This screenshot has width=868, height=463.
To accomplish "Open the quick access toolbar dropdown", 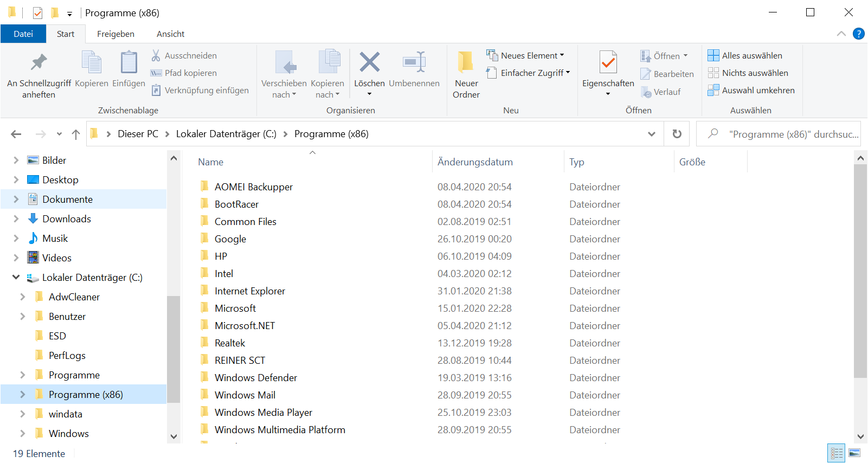I will (69, 14).
